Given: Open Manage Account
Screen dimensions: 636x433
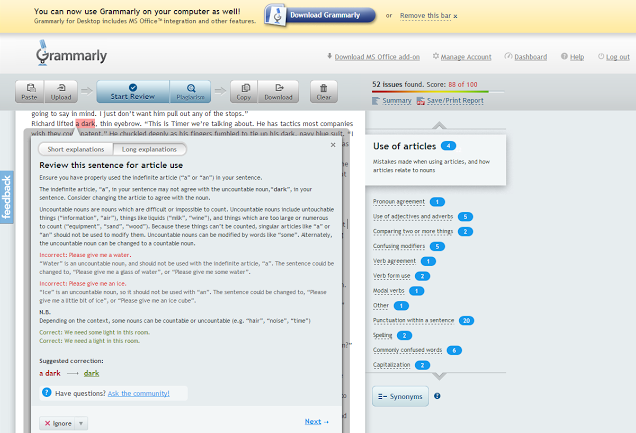Looking at the screenshot, I should tap(466, 57).
